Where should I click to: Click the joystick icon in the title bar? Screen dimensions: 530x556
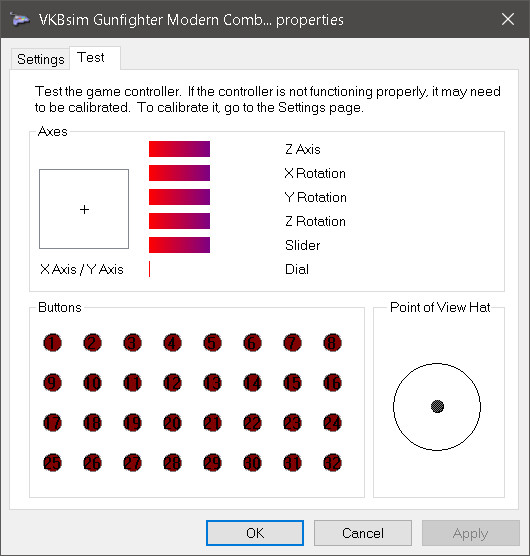(x=19, y=19)
